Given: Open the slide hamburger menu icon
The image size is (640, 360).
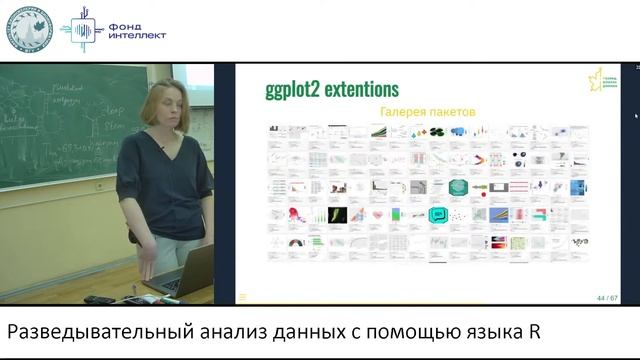Looking at the screenshot, I should click(x=242, y=297).
